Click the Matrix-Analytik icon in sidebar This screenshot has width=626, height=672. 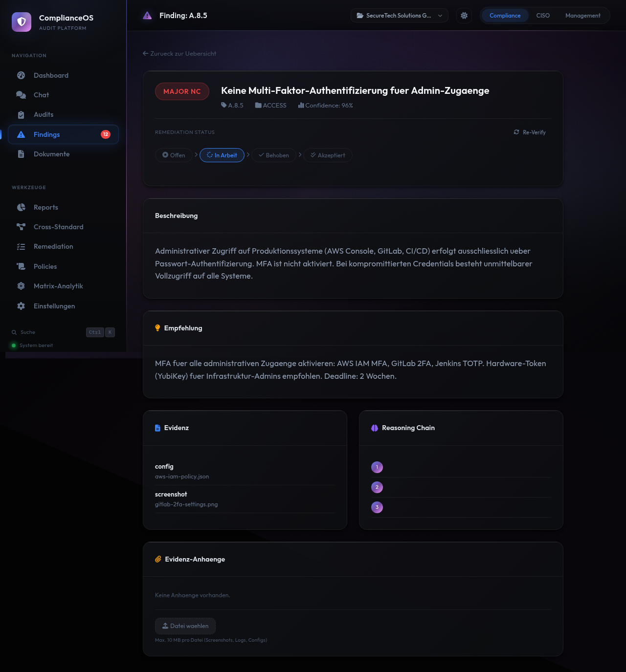(21, 286)
